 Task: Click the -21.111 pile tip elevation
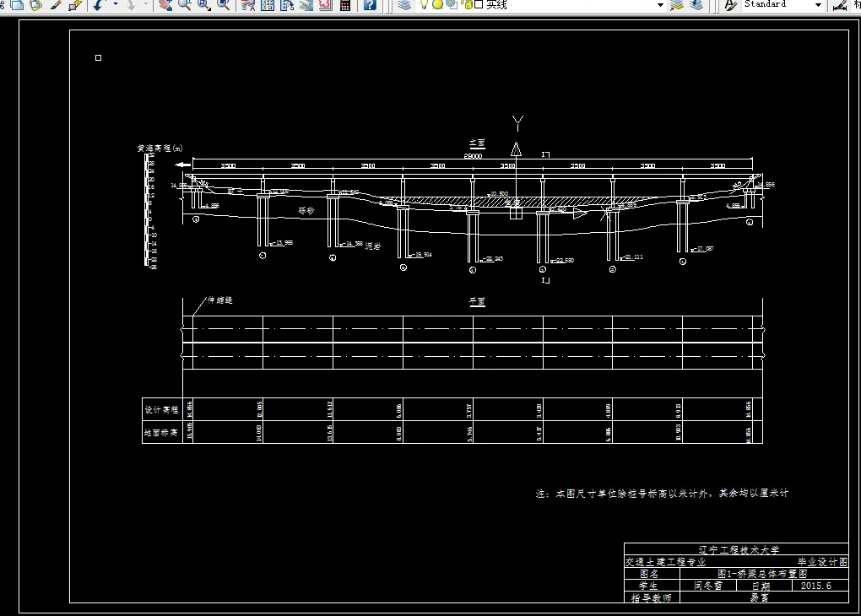(x=632, y=257)
